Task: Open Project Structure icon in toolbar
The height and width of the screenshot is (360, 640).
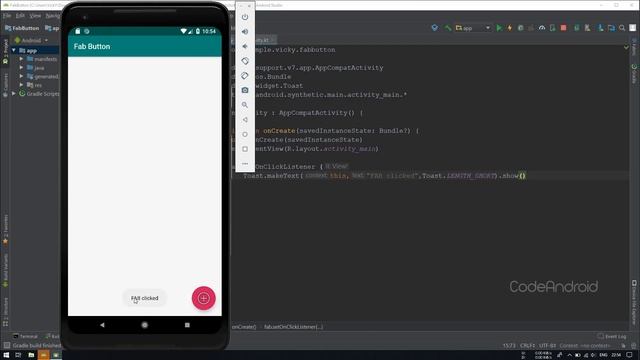Action: point(611,28)
